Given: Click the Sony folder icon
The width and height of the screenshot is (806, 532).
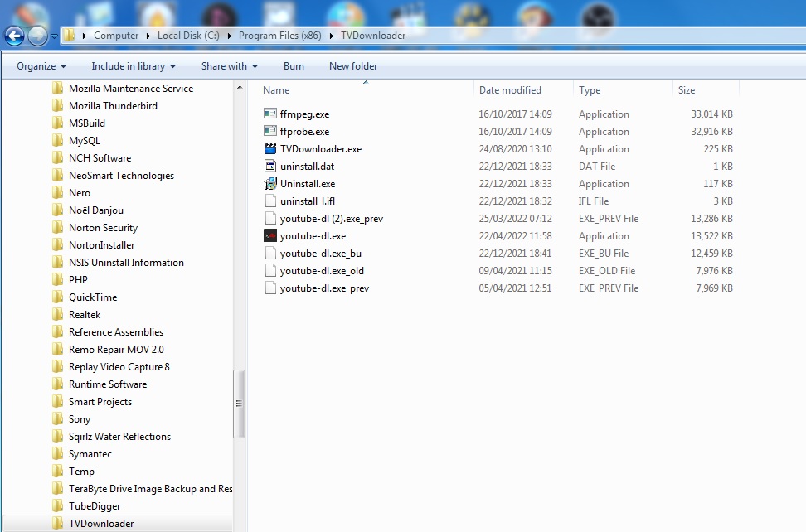Looking at the screenshot, I should coord(57,419).
